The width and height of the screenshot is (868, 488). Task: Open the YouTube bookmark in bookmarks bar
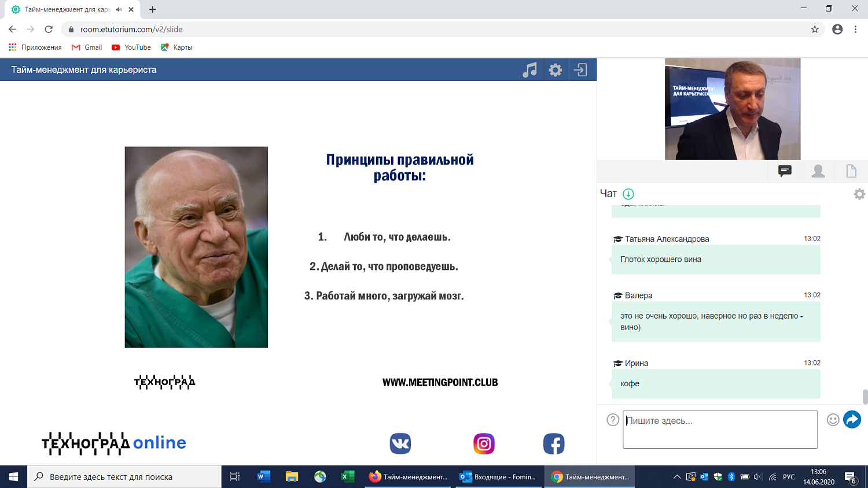(131, 47)
